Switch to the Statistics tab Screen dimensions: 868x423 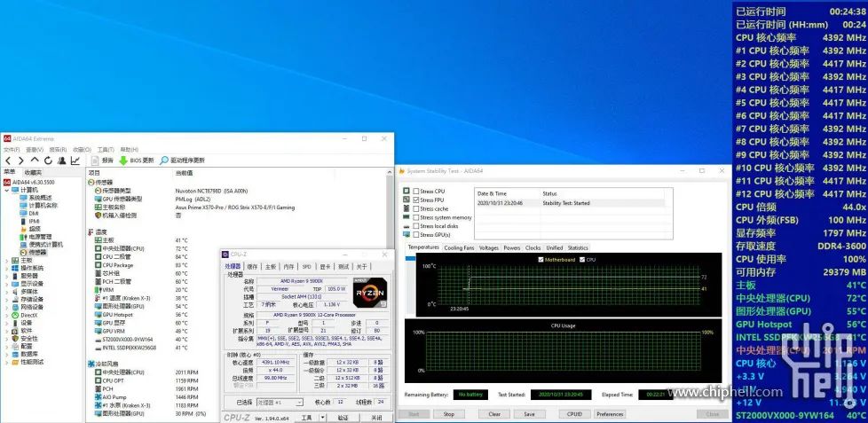(x=578, y=247)
